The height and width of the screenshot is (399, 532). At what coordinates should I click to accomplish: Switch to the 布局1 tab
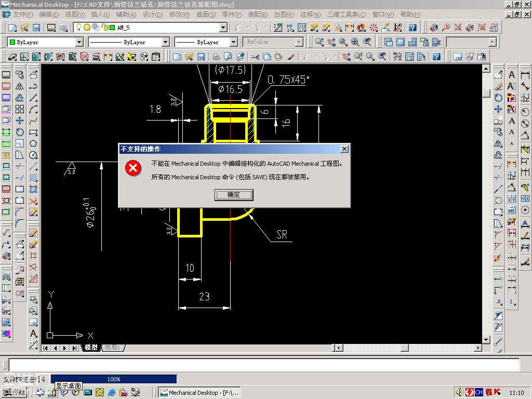(113, 348)
